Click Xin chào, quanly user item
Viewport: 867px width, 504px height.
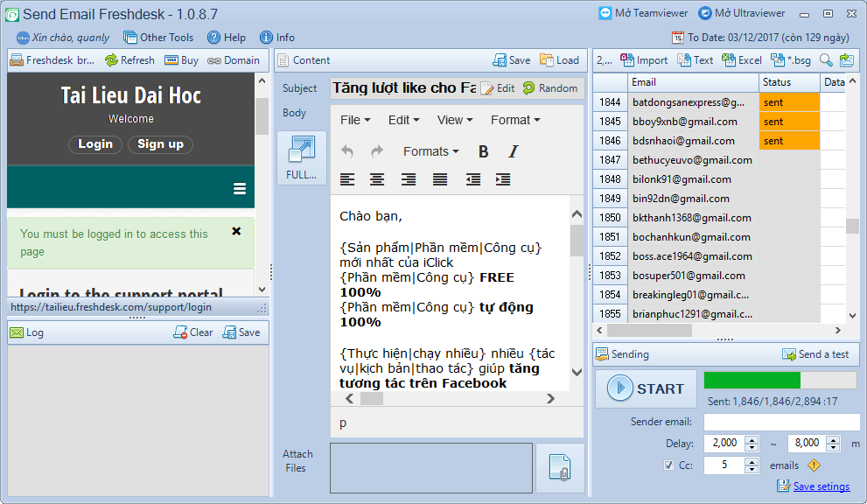pyautogui.click(x=62, y=38)
